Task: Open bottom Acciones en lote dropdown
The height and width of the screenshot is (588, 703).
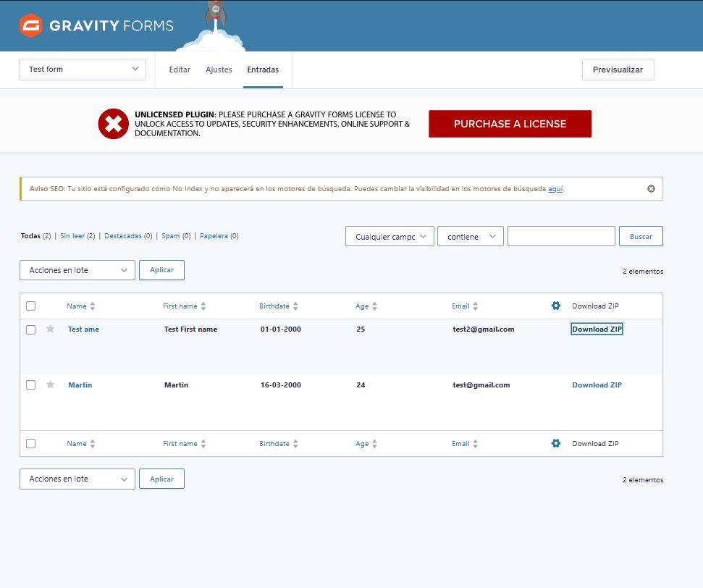Action: pyautogui.click(x=77, y=479)
